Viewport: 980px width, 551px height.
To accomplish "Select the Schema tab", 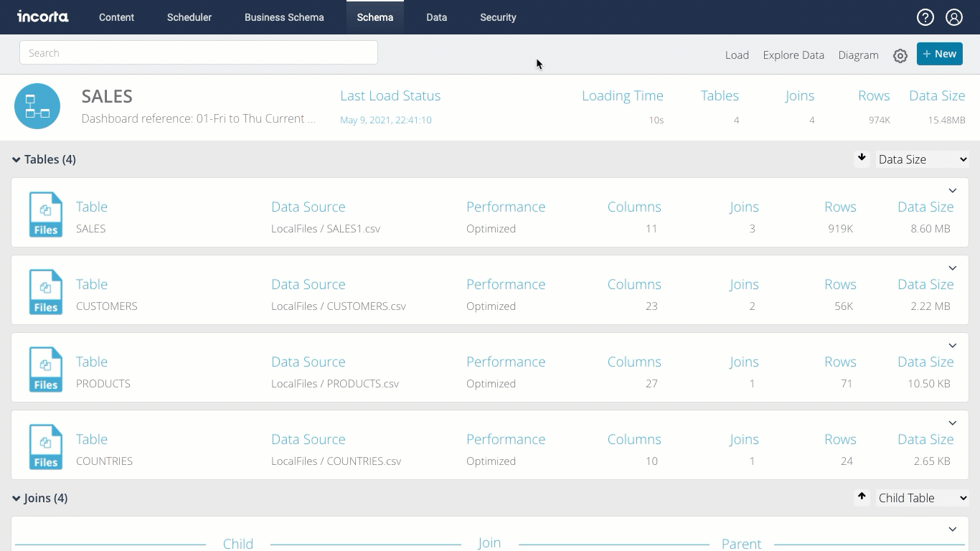I will 375,17.
